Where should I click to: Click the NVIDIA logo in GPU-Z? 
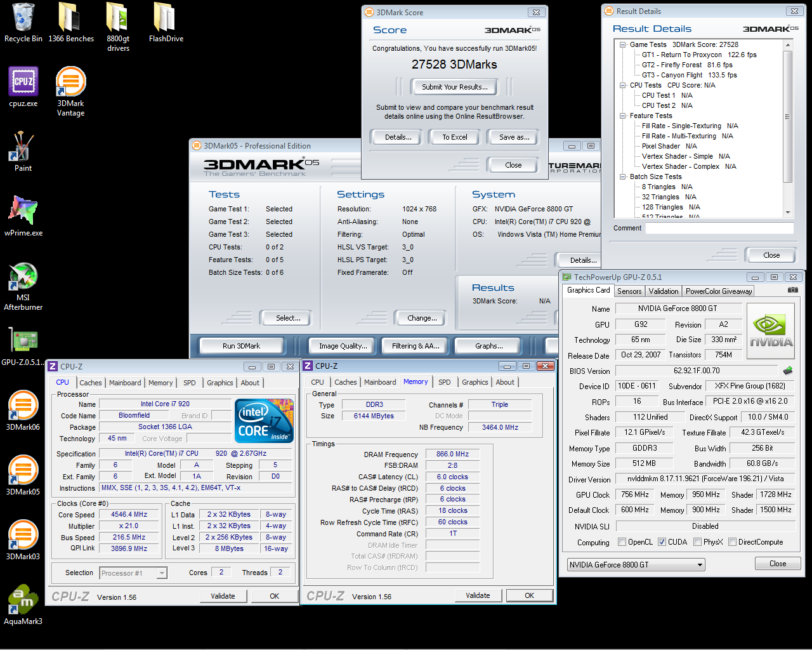pyautogui.click(x=771, y=331)
